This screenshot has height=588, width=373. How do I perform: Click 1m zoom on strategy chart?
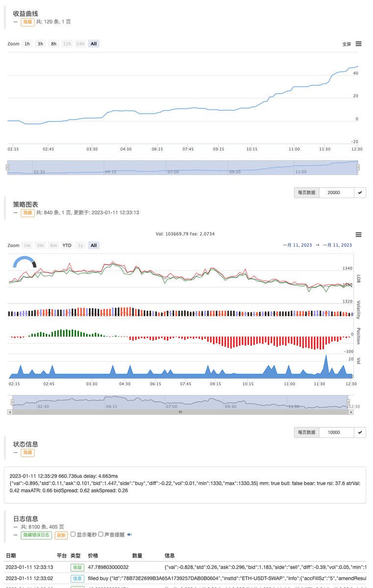tap(27, 245)
